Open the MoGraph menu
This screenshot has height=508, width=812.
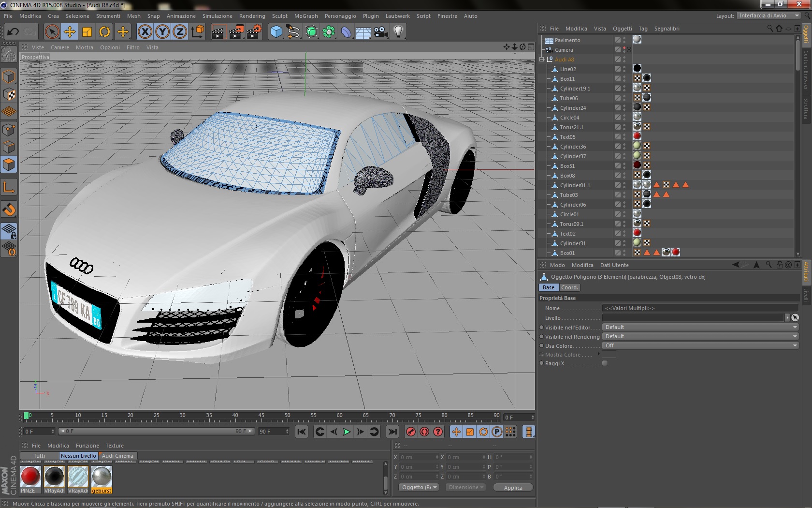point(306,16)
